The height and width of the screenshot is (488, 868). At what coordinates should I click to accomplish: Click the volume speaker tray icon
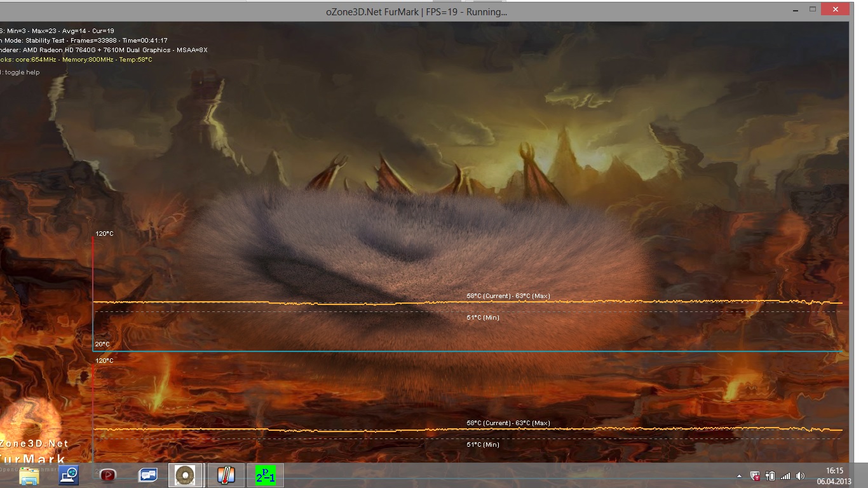[x=801, y=476]
